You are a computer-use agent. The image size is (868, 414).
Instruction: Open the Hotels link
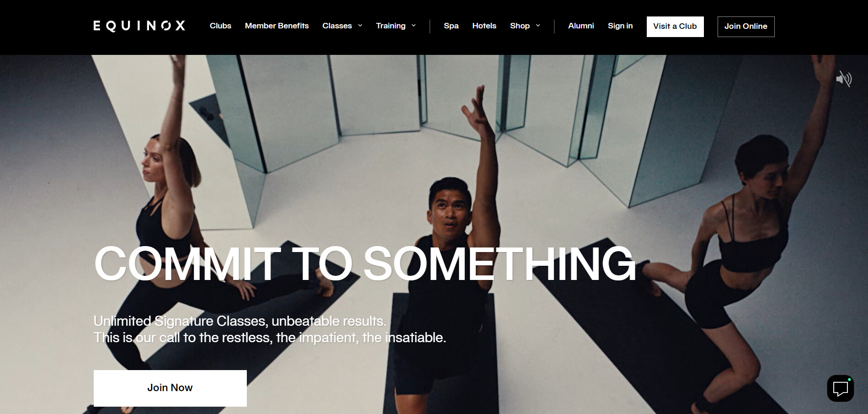coord(484,26)
